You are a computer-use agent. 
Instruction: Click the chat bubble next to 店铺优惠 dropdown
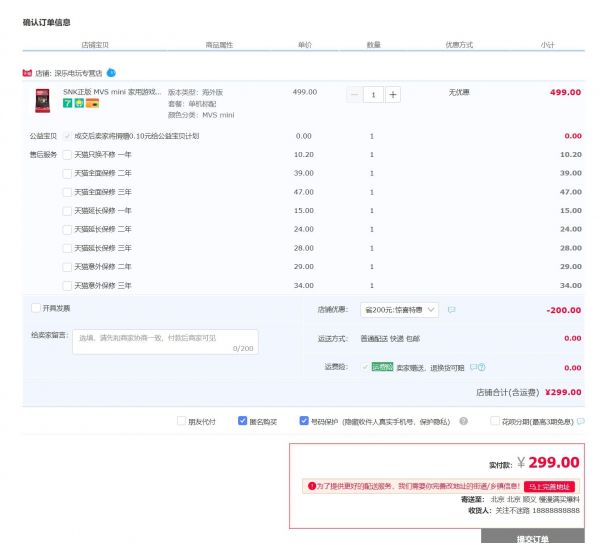pyautogui.click(x=451, y=310)
